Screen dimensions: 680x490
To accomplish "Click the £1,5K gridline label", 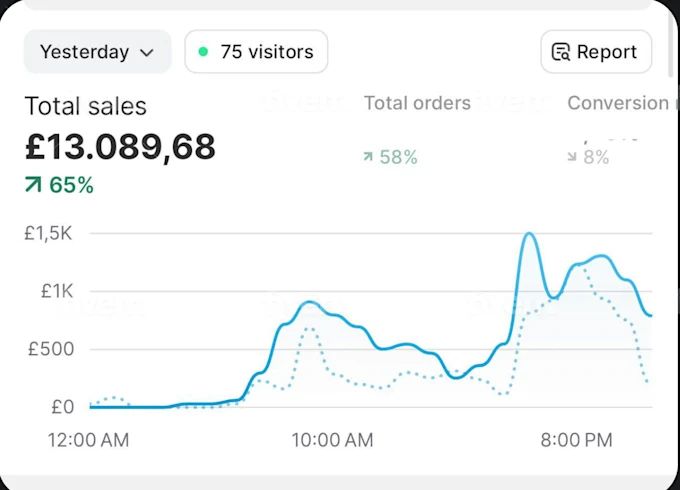I will click(49, 233).
